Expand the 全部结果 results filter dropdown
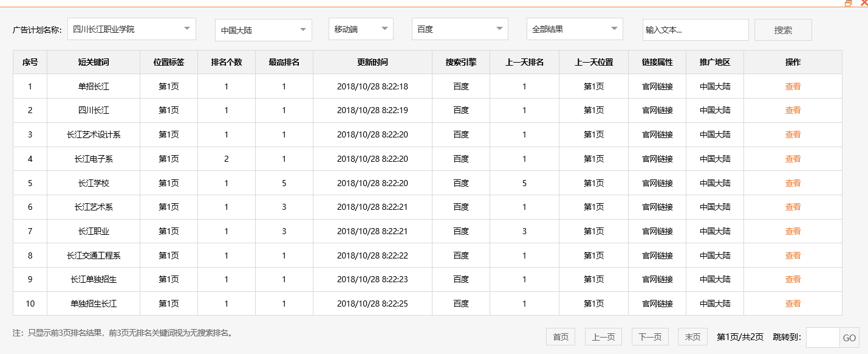Image resolution: width=868 pixels, height=354 pixels. (x=573, y=28)
